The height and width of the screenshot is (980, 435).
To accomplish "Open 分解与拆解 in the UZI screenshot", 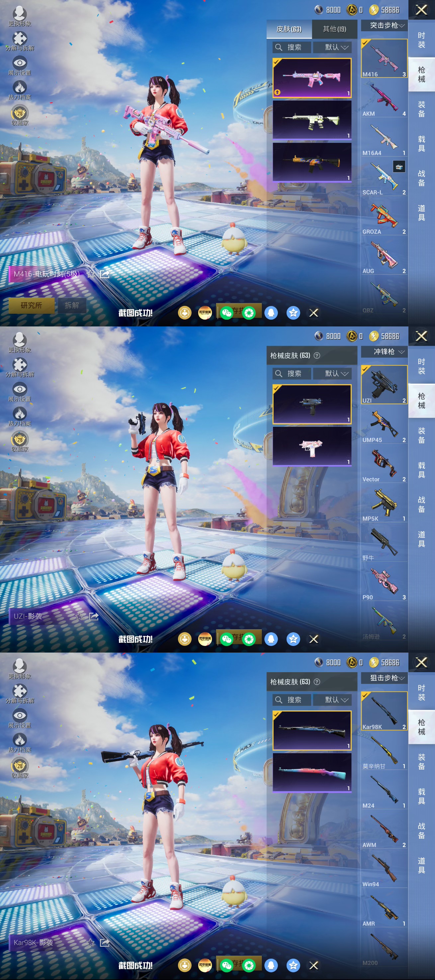I will [x=20, y=367].
